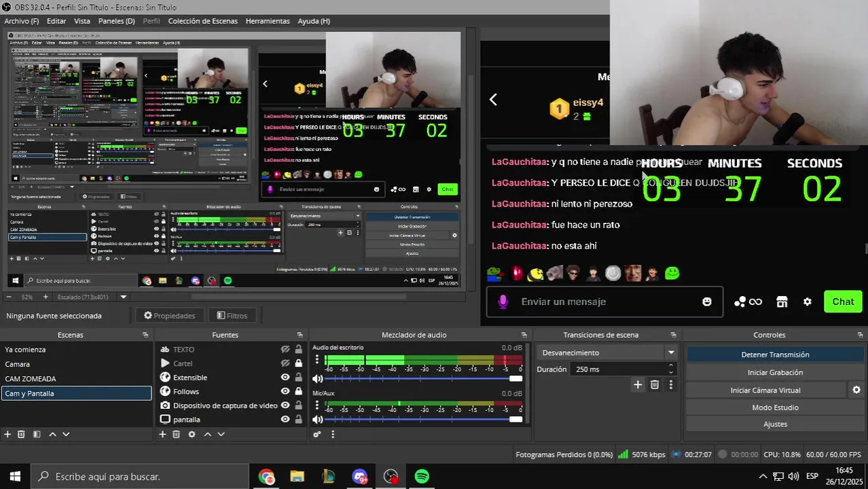Hide the Extensible source
The image size is (868, 489).
coord(285,378)
